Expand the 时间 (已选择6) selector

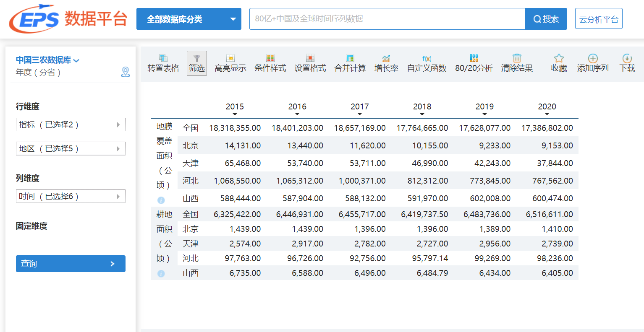[71, 196]
